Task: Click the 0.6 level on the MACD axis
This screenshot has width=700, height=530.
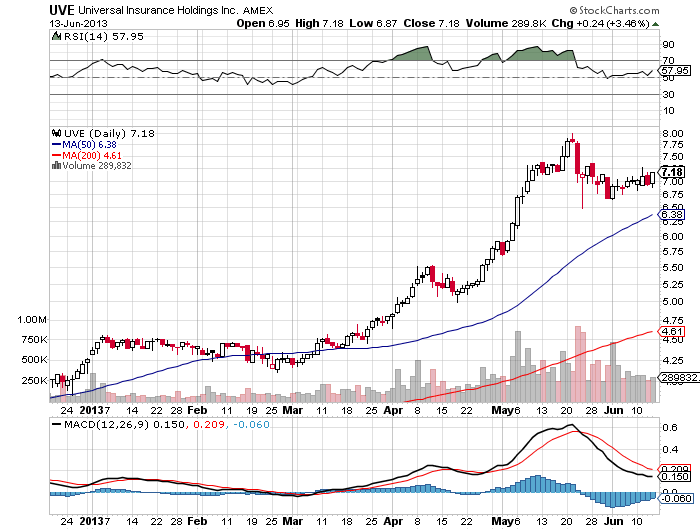Action: pyautogui.click(x=670, y=428)
